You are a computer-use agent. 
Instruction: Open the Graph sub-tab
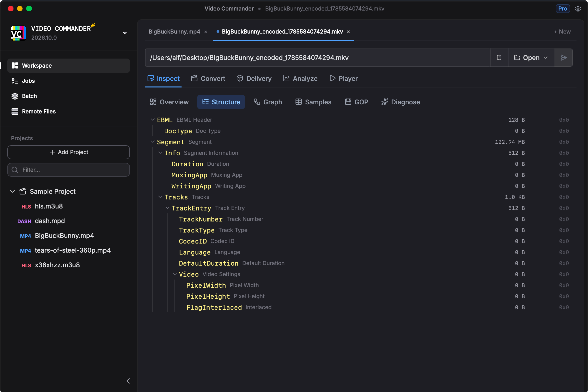[268, 102]
